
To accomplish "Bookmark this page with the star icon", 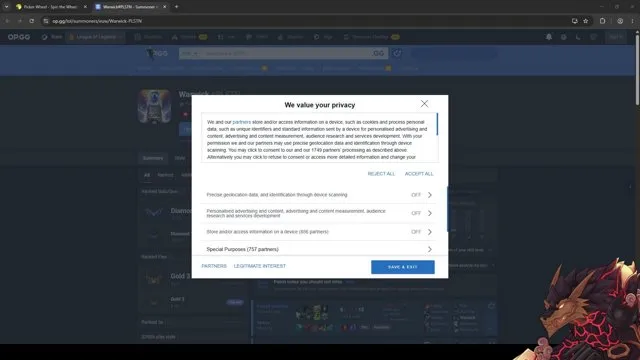I will [586, 21].
